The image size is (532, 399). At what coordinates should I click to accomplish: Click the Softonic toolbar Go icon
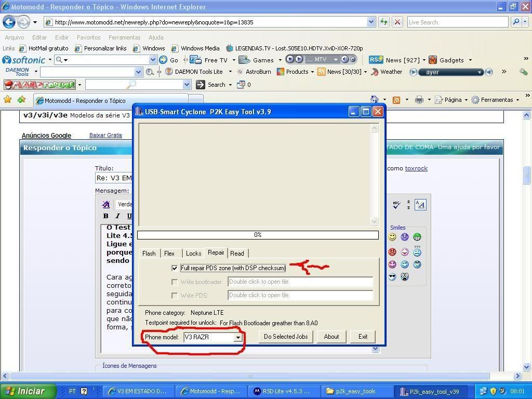(x=163, y=60)
